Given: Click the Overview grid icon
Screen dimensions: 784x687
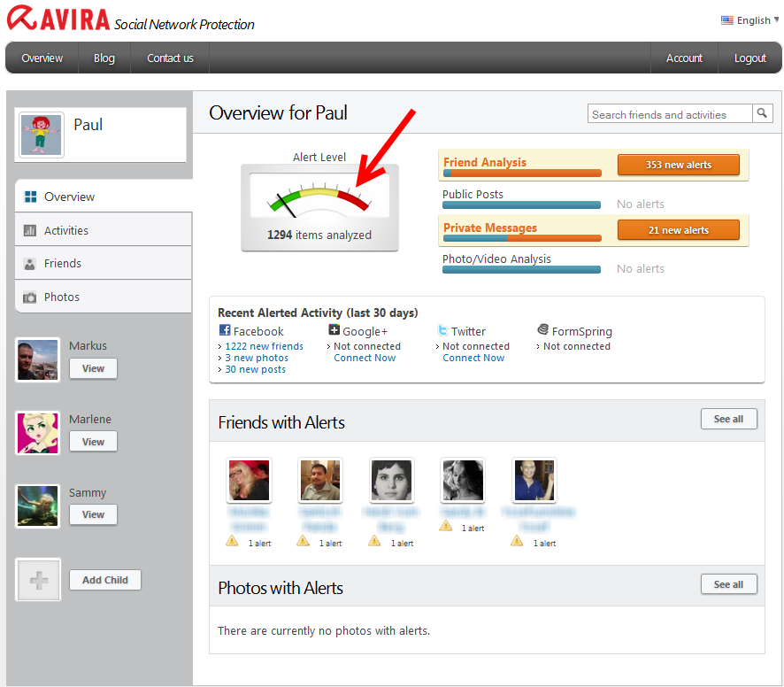Looking at the screenshot, I should (32, 196).
